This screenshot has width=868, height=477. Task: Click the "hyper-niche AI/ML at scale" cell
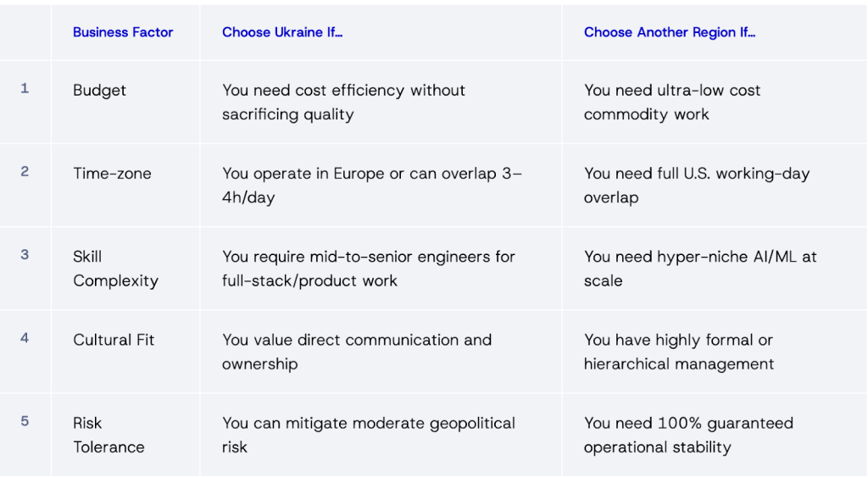point(700,268)
